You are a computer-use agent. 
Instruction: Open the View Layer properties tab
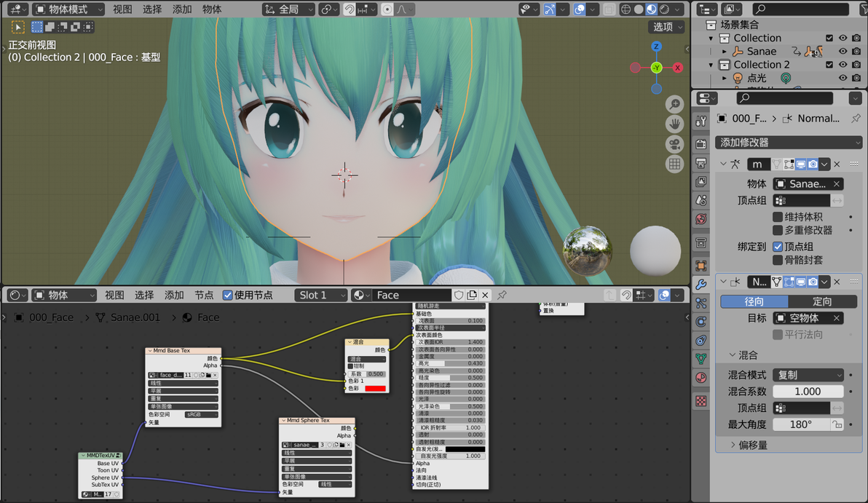[701, 181]
